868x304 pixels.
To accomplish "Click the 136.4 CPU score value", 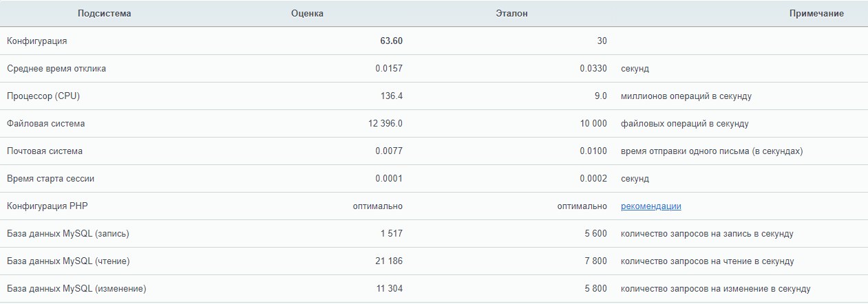I will [x=391, y=96].
